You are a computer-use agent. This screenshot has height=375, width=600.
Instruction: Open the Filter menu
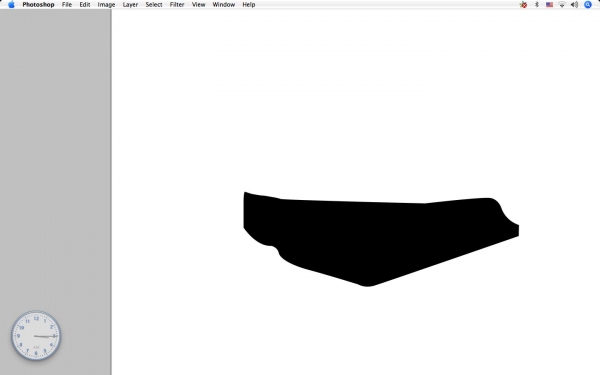tap(177, 5)
